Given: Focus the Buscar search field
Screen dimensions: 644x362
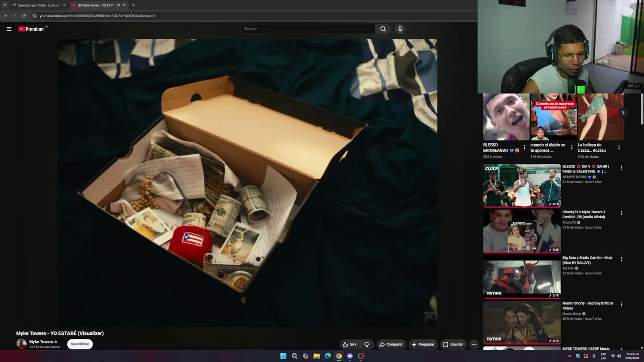Looking at the screenshot, I should pyautogui.click(x=307, y=29).
